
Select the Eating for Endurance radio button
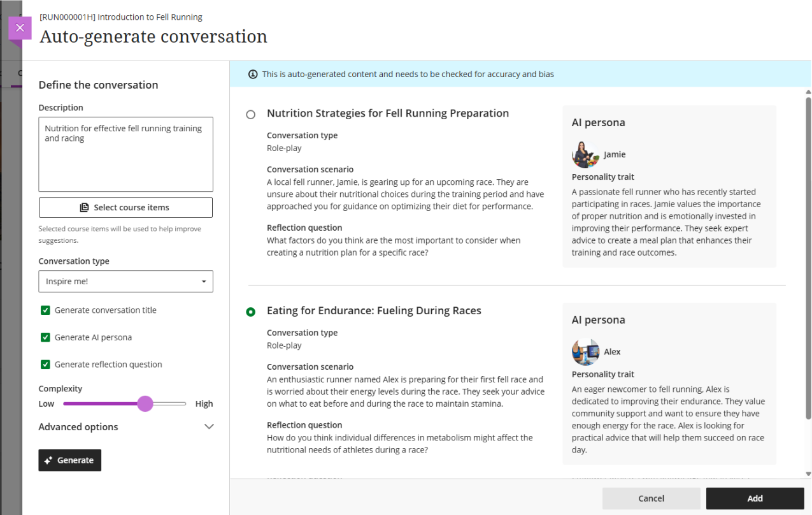tap(251, 312)
